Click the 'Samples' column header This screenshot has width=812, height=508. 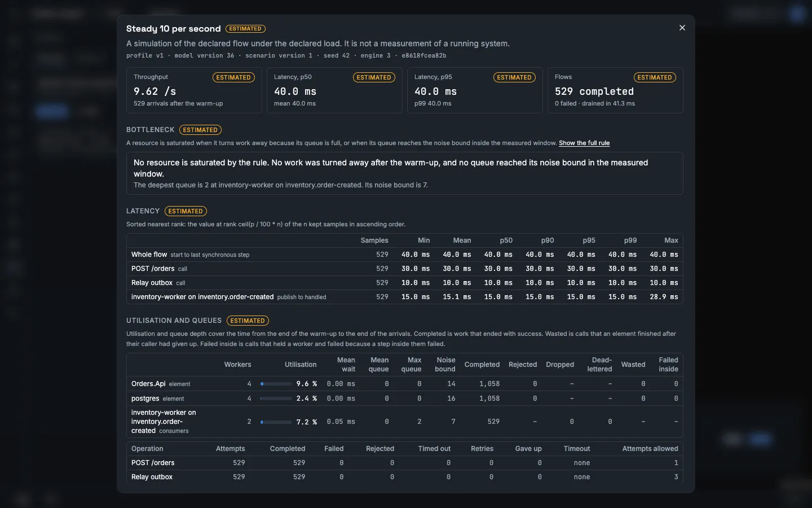pyautogui.click(x=374, y=240)
